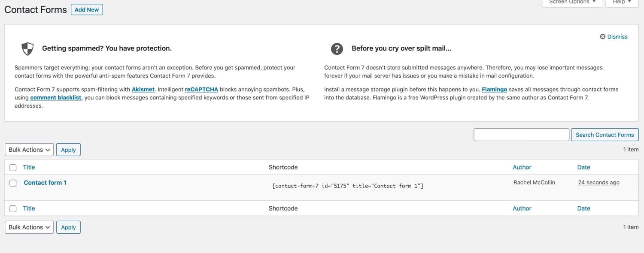Screen dimensions: 644x253
Task: Click the question mark help icon
Action: click(x=337, y=49)
